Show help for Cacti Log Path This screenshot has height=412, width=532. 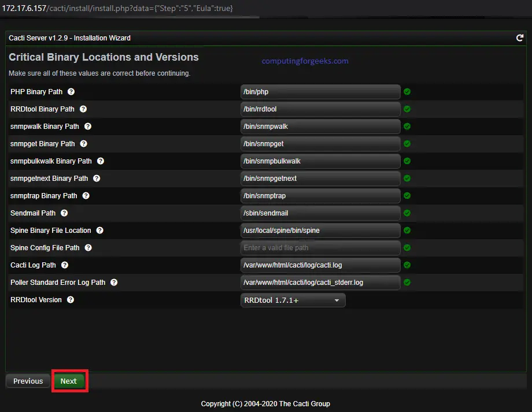[x=65, y=265]
